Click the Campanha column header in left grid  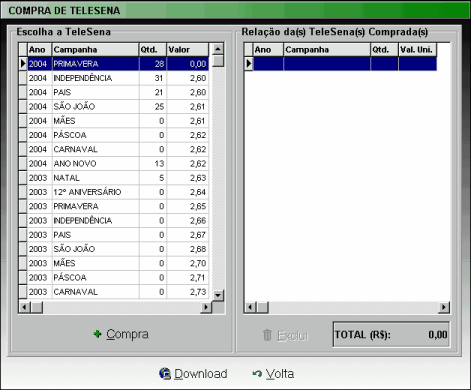(96, 50)
